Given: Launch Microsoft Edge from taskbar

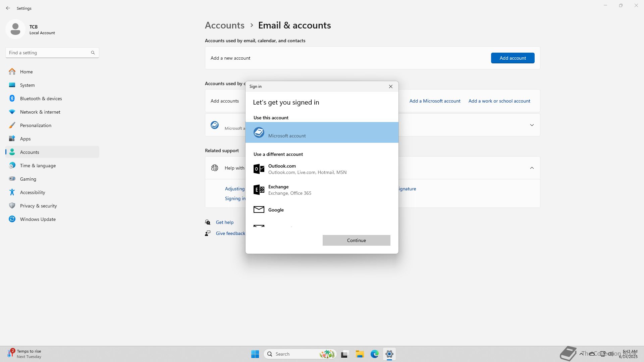Looking at the screenshot, I should pyautogui.click(x=374, y=354).
